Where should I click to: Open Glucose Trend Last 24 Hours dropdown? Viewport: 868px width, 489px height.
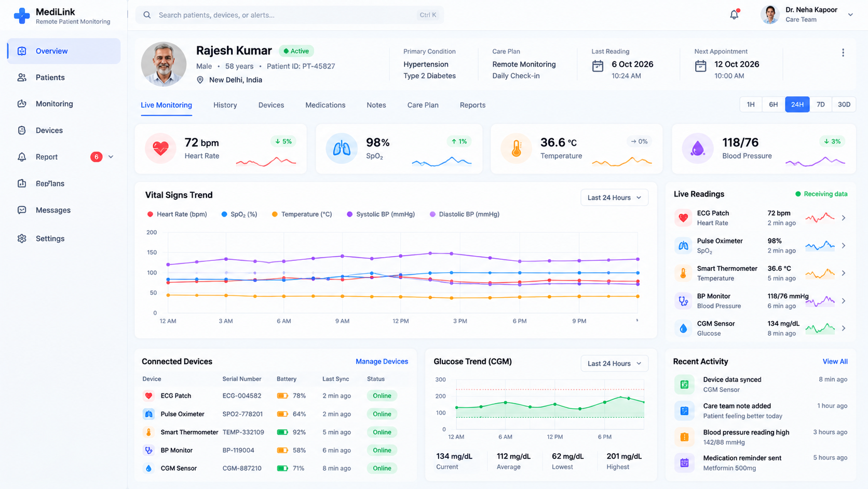pyautogui.click(x=614, y=363)
